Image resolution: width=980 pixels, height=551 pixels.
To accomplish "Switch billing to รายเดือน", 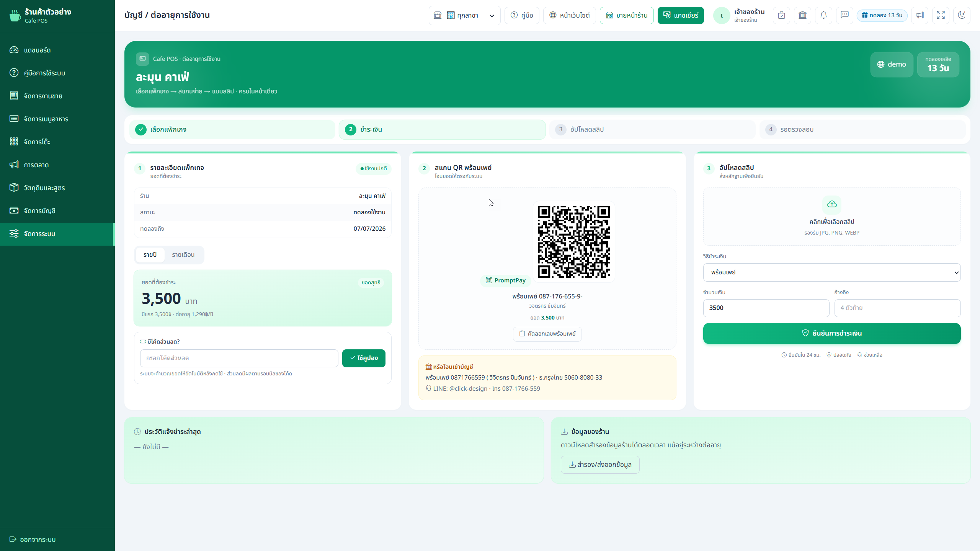I will tap(183, 255).
